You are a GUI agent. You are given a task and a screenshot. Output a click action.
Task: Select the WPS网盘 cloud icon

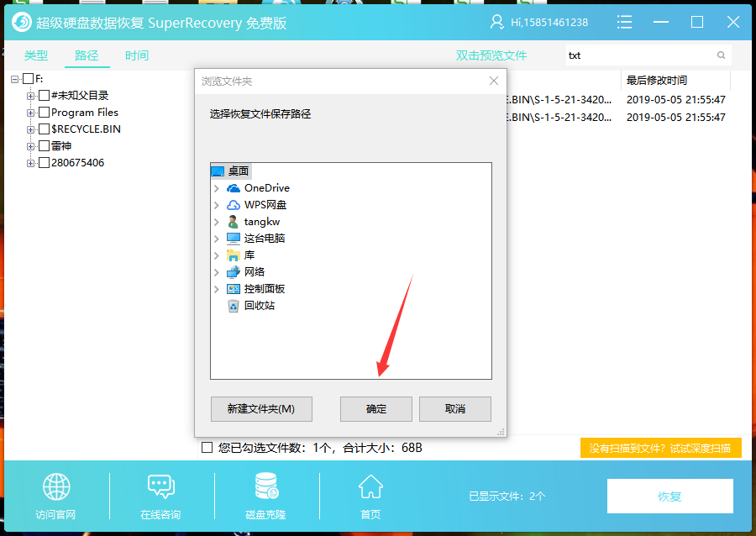[234, 205]
